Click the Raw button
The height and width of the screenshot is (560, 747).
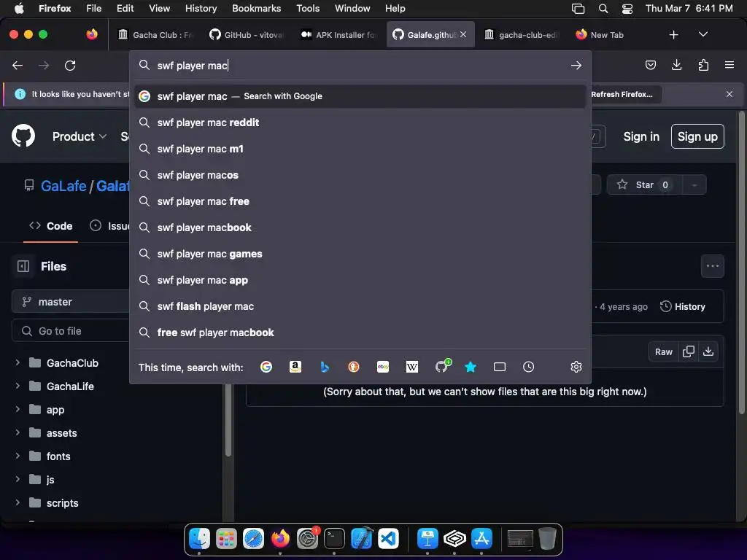click(x=663, y=352)
